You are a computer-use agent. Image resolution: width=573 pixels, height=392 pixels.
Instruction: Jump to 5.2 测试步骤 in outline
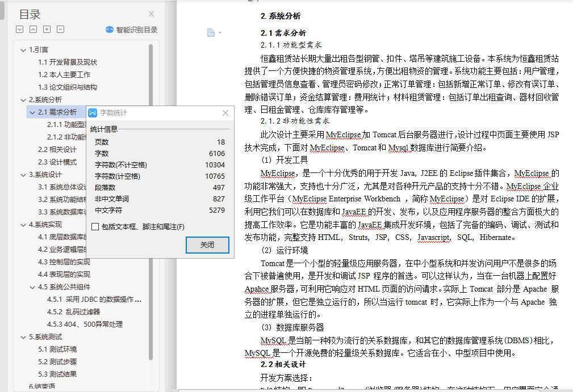tap(57, 362)
